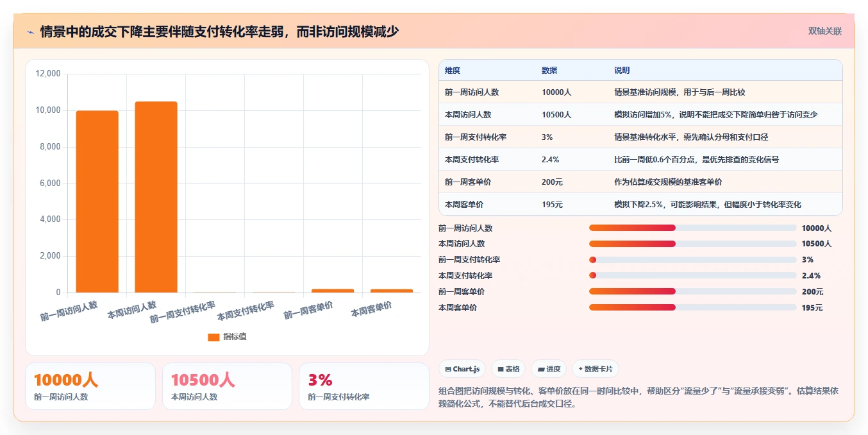This screenshot has width=868, height=435.
Task: Click the description 模拟下降2.5%
Action: [x=708, y=205]
